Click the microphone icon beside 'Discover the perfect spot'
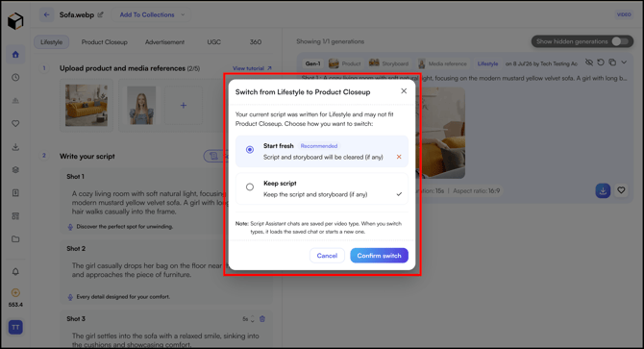Image resolution: width=644 pixels, height=349 pixels. (70, 227)
